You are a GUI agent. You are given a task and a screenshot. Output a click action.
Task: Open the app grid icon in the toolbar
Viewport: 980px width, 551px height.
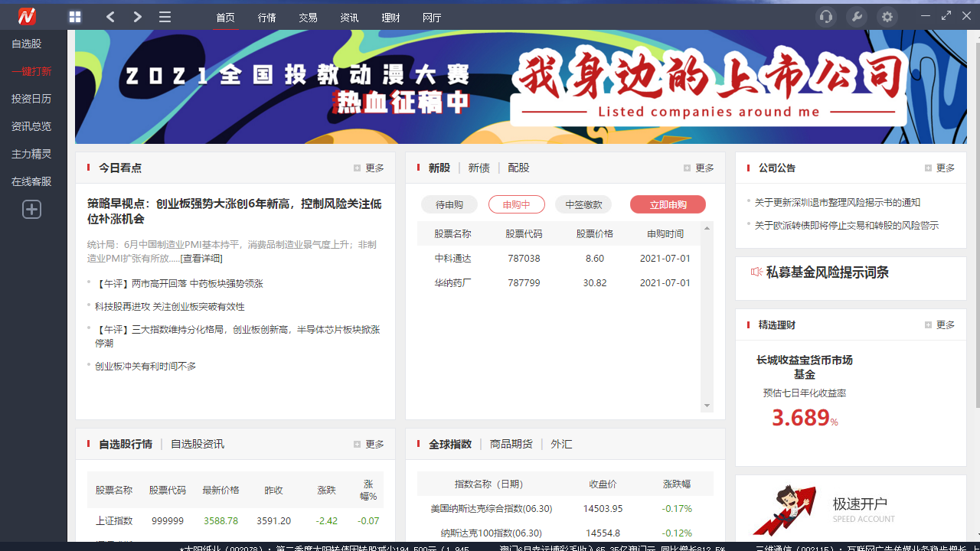point(74,16)
